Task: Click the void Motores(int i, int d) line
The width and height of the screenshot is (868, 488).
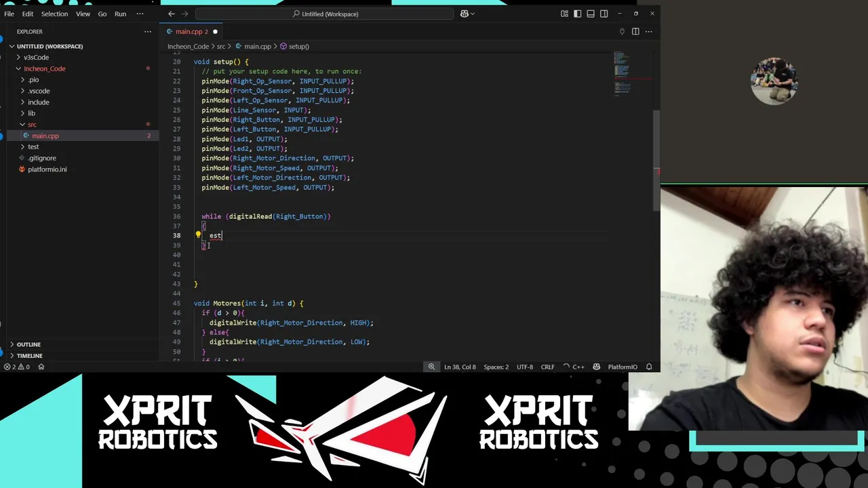Action: click(x=248, y=303)
